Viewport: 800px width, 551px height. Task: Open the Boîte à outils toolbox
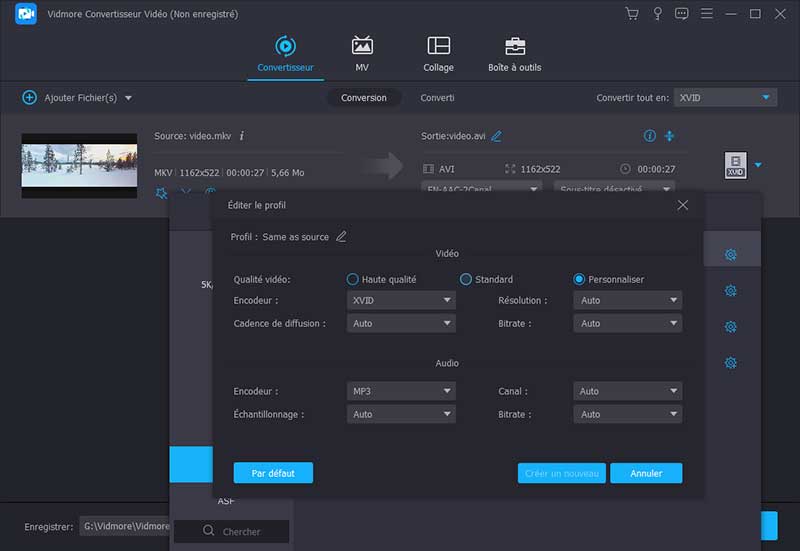point(515,54)
